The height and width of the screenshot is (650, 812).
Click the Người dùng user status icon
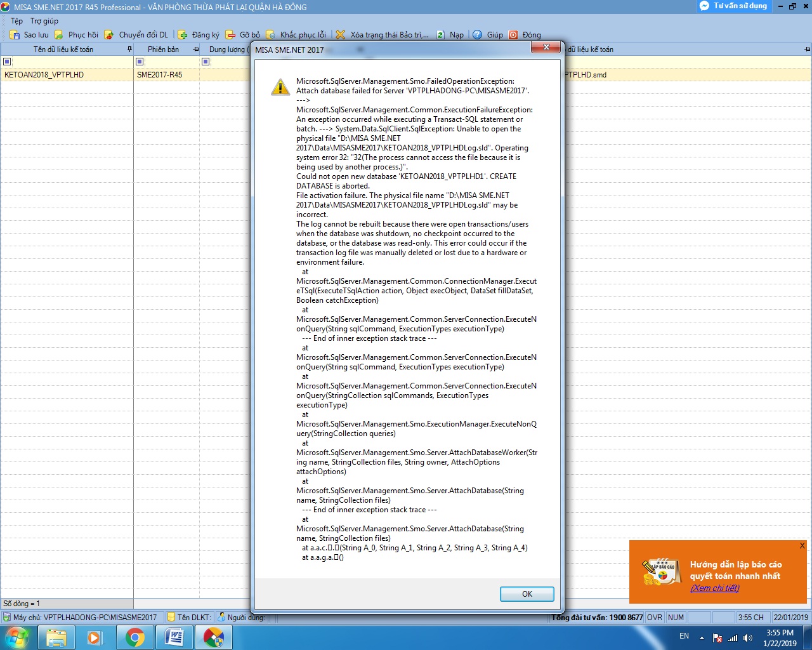click(x=221, y=617)
